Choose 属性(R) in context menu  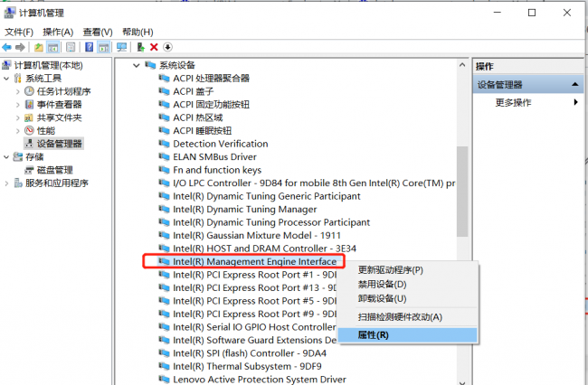pyautogui.click(x=408, y=335)
